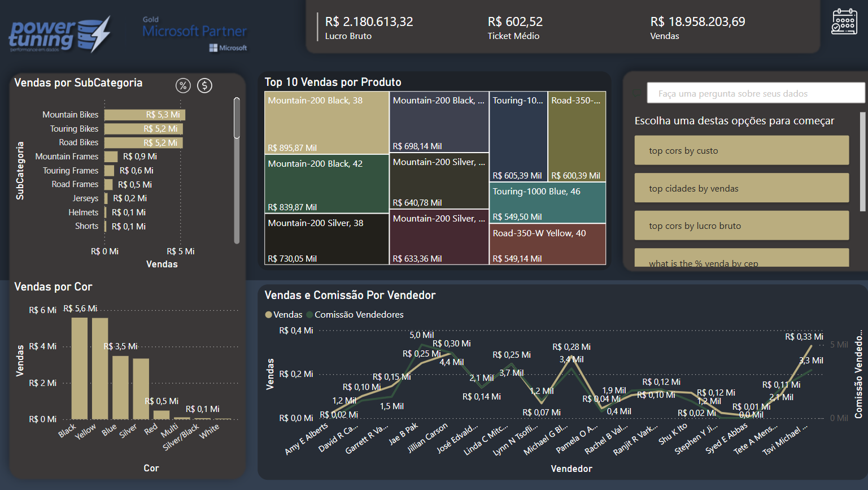Screen dimensions: 868x490
Task: Select the Touring-1000 Blue, 46 treemap tile
Action: [x=547, y=202]
